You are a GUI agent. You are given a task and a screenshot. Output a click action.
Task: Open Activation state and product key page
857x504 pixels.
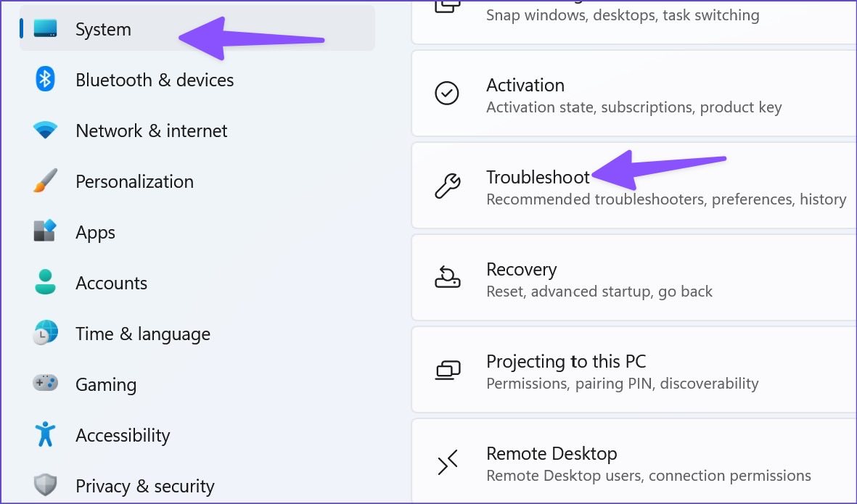pos(634,94)
